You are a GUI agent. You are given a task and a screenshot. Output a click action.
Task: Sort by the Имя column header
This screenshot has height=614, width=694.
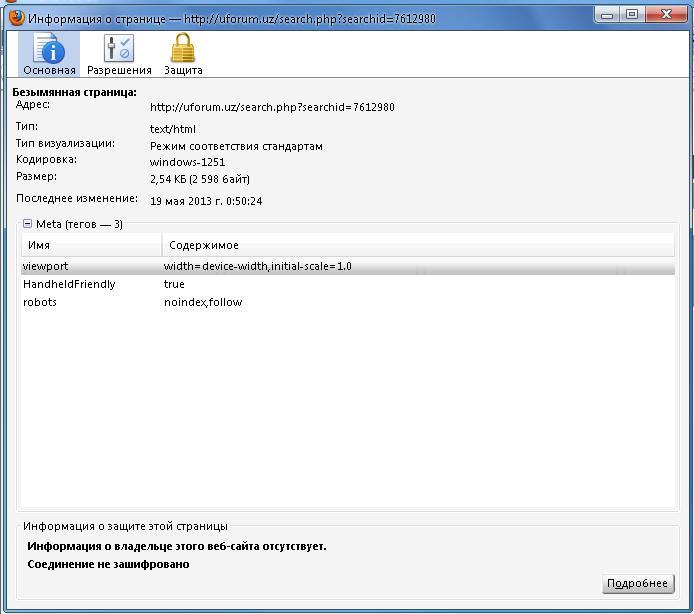pos(90,245)
